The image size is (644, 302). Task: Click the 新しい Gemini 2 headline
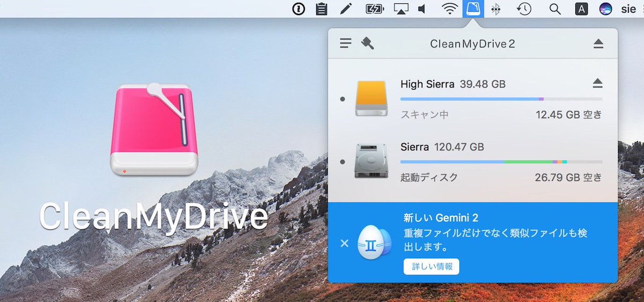[441, 218]
